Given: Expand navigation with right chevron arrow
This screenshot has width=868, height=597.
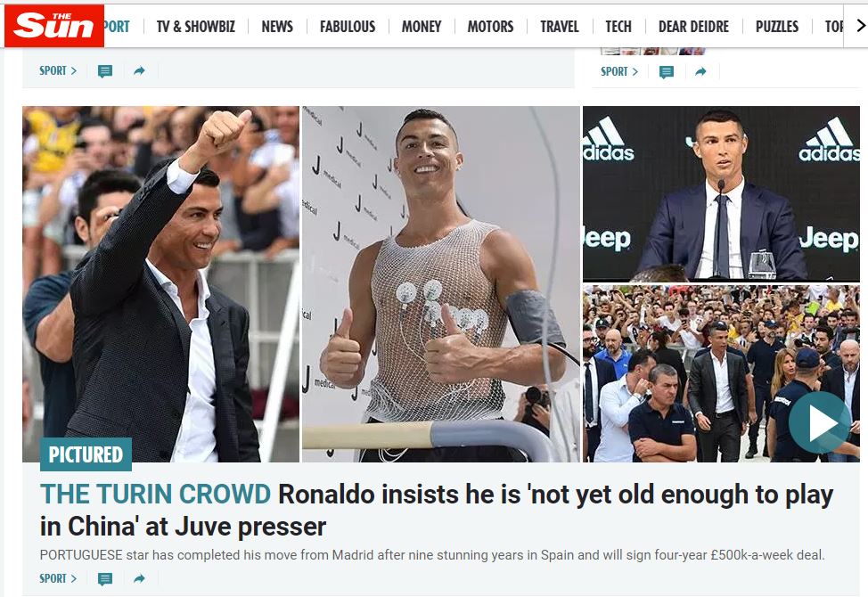Looking at the screenshot, I should 860,26.
